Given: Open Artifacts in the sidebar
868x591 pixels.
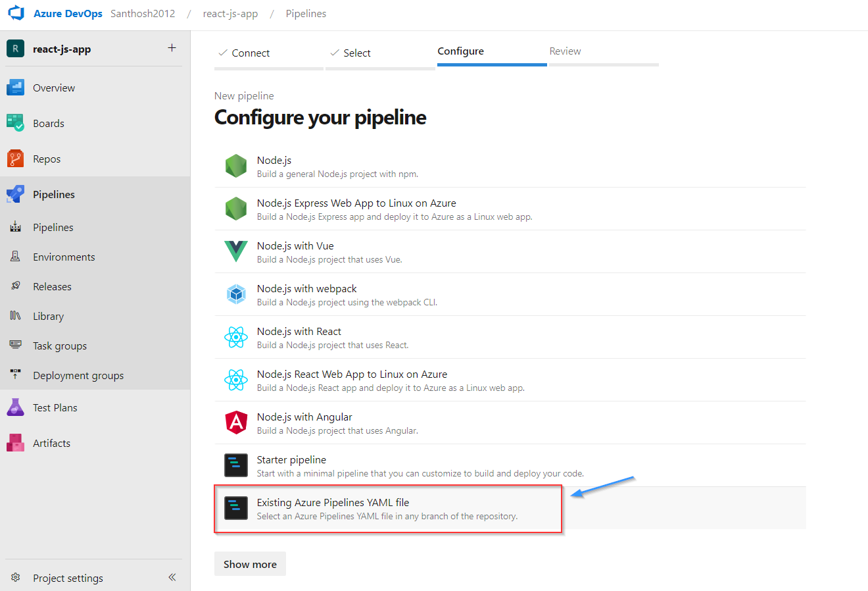Looking at the screenshot, I should click(x=51, y=443).
